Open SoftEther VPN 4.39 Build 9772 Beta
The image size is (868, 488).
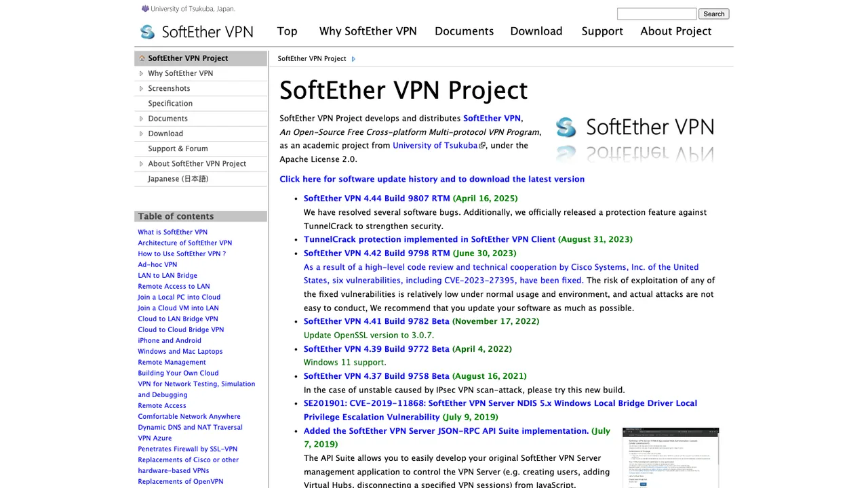[x=376, y=349]
